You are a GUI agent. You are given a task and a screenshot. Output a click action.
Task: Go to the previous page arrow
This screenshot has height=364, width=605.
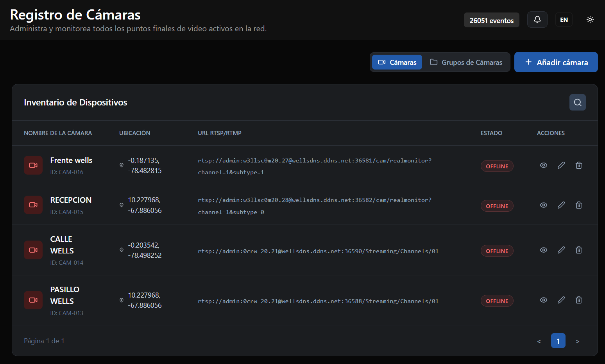[x=539, y=341]
